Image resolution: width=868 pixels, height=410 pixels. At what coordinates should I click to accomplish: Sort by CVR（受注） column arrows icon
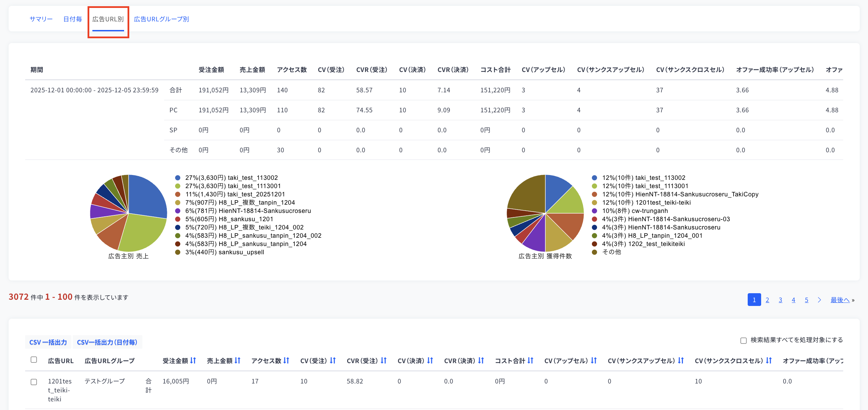tap(384, 360)
